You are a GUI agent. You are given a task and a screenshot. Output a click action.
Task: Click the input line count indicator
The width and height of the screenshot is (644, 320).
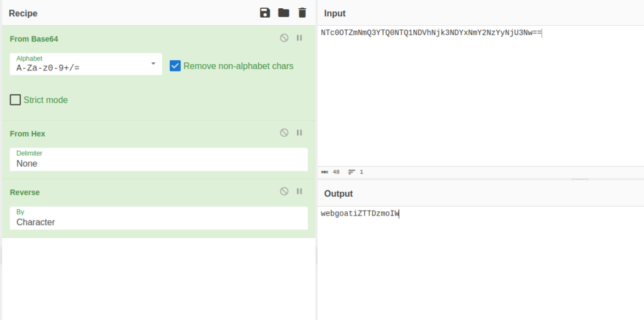point(356,172)
